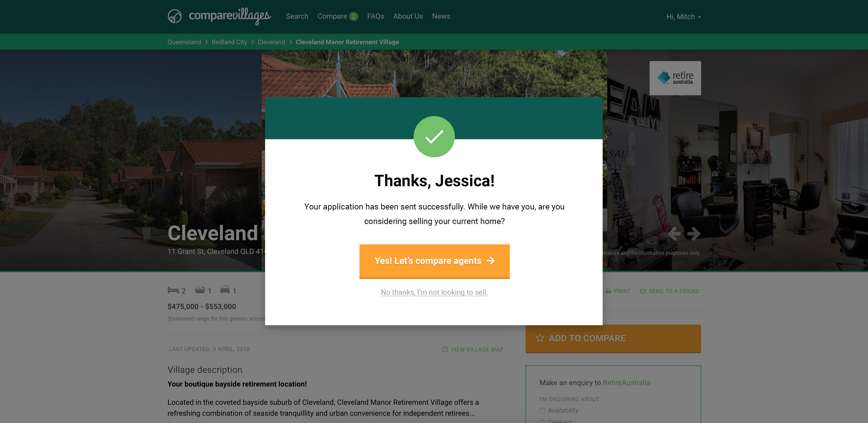The height and width of the screenshot is (423, 868).
Task: Click the map icon beside View Village Map
Action: click(445, 350)
